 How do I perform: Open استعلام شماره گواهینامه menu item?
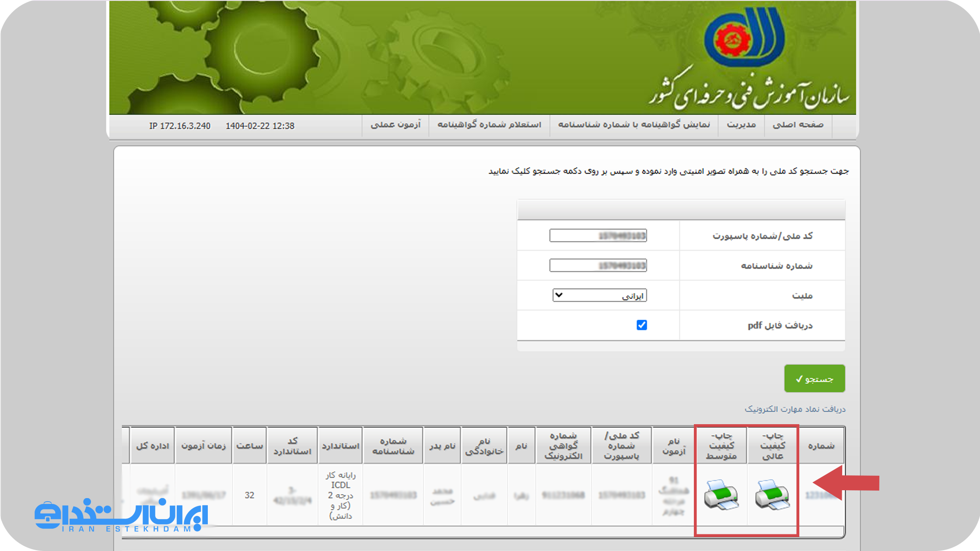tap(489, 125)
